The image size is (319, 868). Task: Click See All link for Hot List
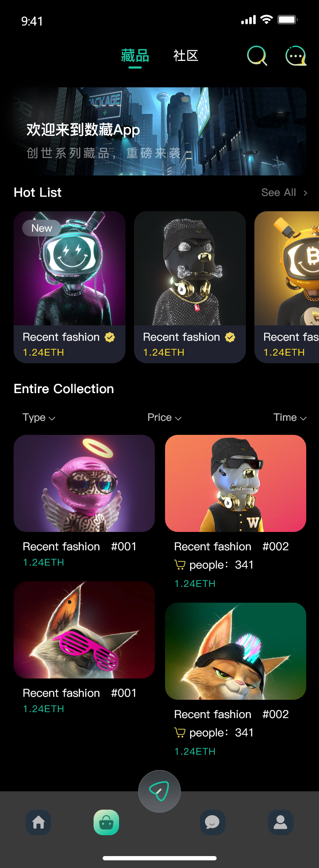pyautogui.click(x=284, y=193)
